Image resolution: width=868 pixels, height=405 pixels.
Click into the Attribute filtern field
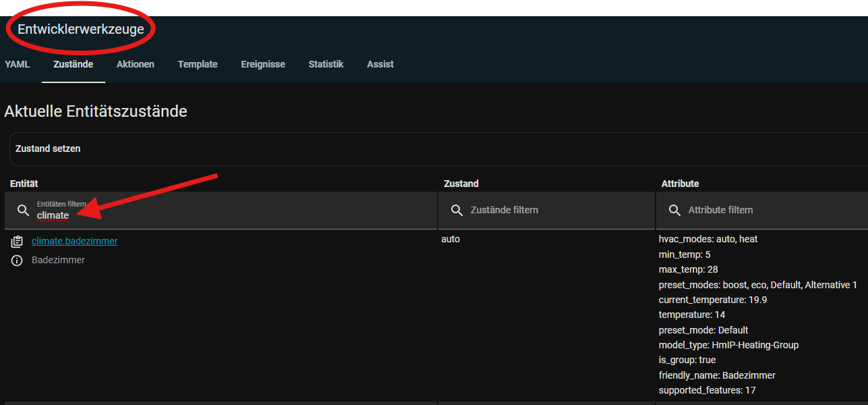click(769, 211)
